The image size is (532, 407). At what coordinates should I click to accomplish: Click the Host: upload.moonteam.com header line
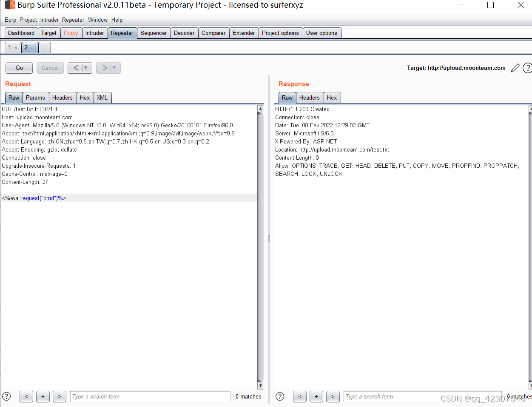(37, 118)
